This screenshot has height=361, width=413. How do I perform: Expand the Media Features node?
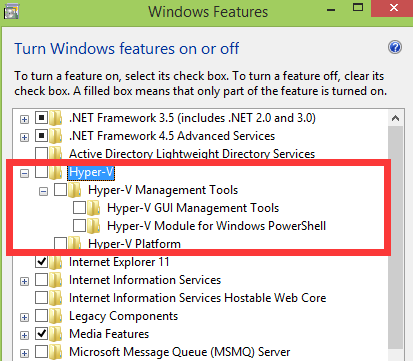click(x=24, y=335)
